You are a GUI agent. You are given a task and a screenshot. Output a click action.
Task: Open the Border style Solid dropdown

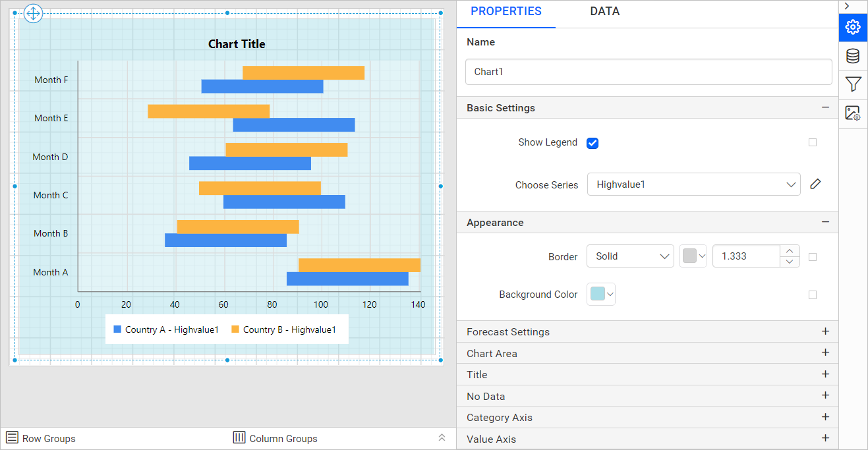coord(629,256)
